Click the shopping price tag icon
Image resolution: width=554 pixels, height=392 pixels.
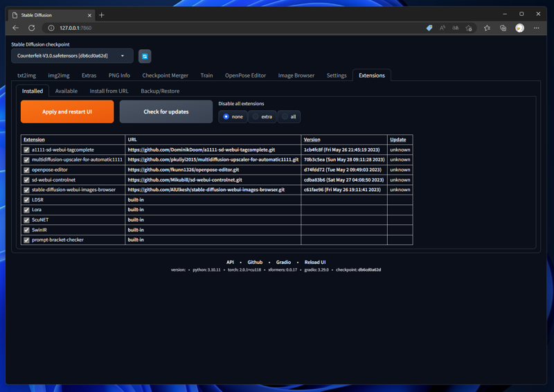click(429, 28)
